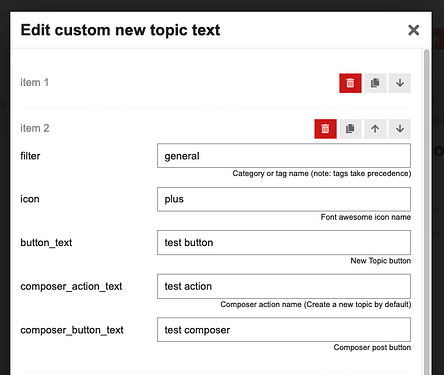Viewport: 444px width, 375px height.
Task: Edit the composer_action_text field
Action: pyautogui.click(x=284, y=286)
